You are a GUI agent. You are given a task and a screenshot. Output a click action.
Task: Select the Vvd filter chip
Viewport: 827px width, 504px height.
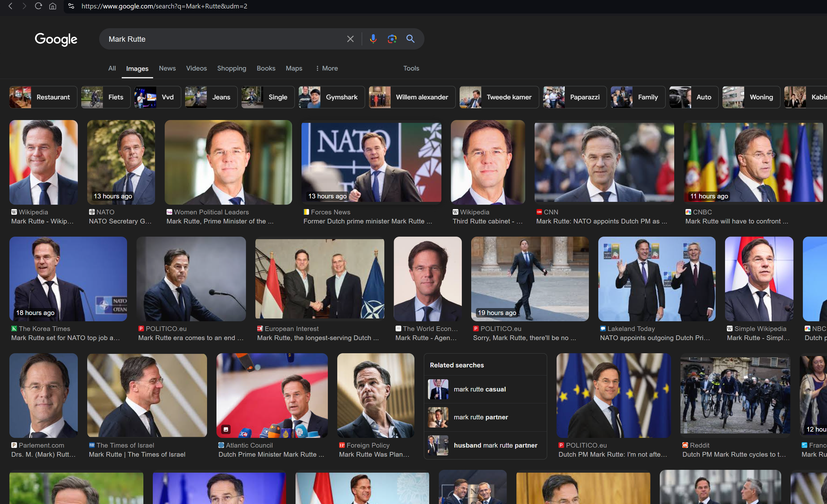(158, 97)
